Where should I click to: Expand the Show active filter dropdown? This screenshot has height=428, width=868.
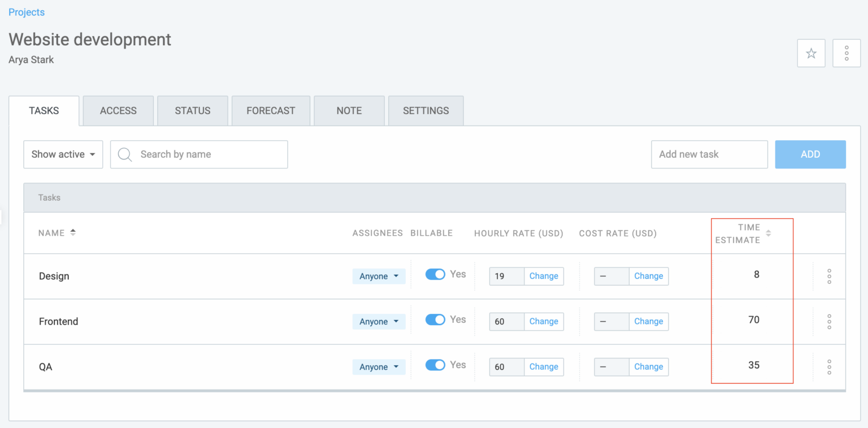tap(63, 154)
